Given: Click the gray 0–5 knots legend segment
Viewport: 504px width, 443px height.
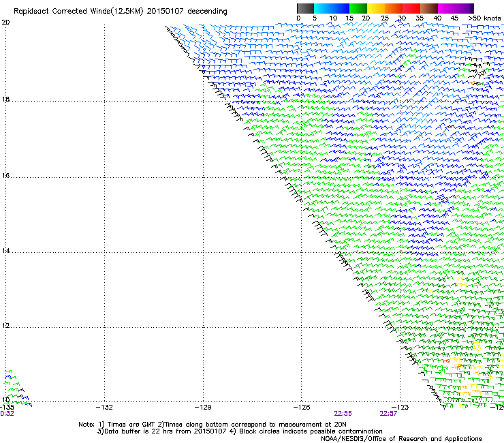Looking at the screenshot, I should pos(305,8).
